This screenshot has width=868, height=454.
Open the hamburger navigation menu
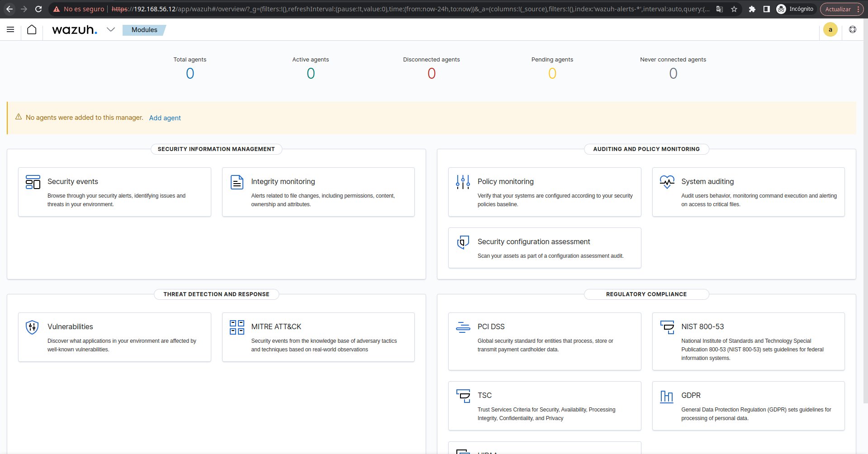pos(10,29)
